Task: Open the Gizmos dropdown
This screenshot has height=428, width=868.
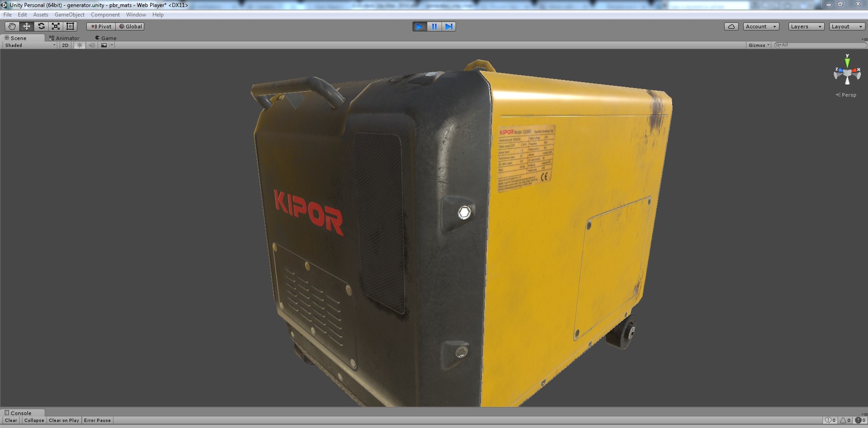Action: coord(759,45)
